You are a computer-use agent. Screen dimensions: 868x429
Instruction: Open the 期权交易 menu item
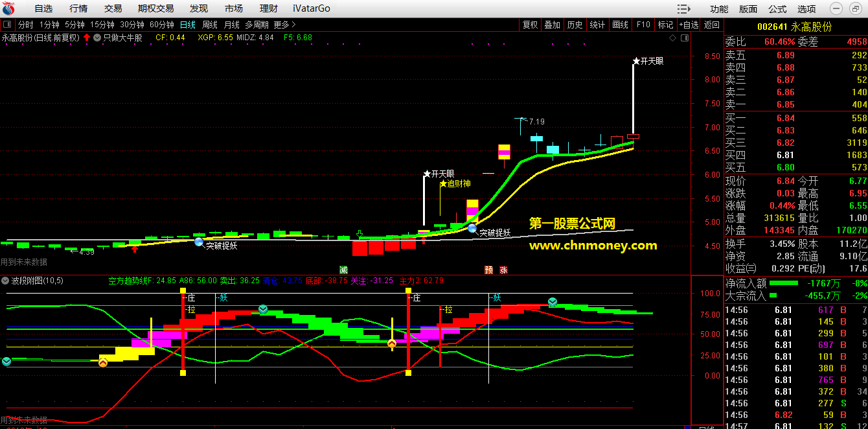point(156,8)
